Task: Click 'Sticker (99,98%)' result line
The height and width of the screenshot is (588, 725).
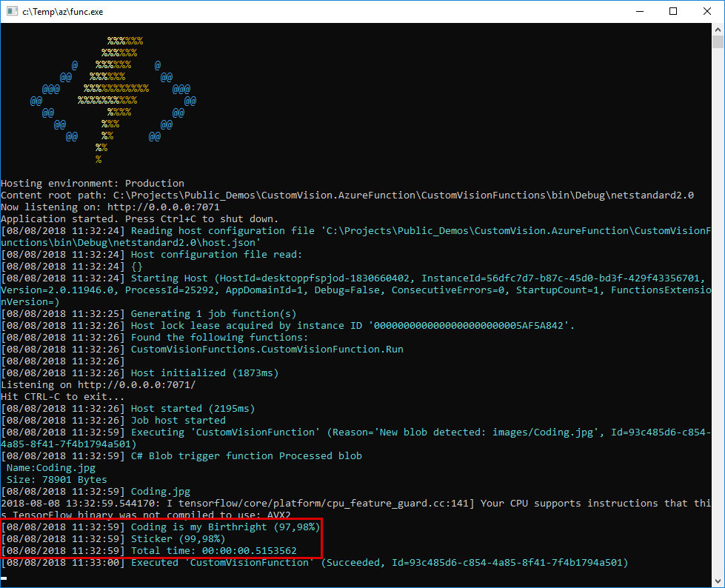Action: [x=113, y=539]
